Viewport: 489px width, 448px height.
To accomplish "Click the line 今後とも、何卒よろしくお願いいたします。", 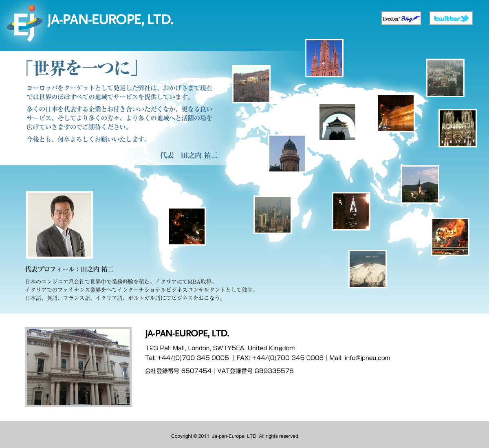I will pos(88,139).
